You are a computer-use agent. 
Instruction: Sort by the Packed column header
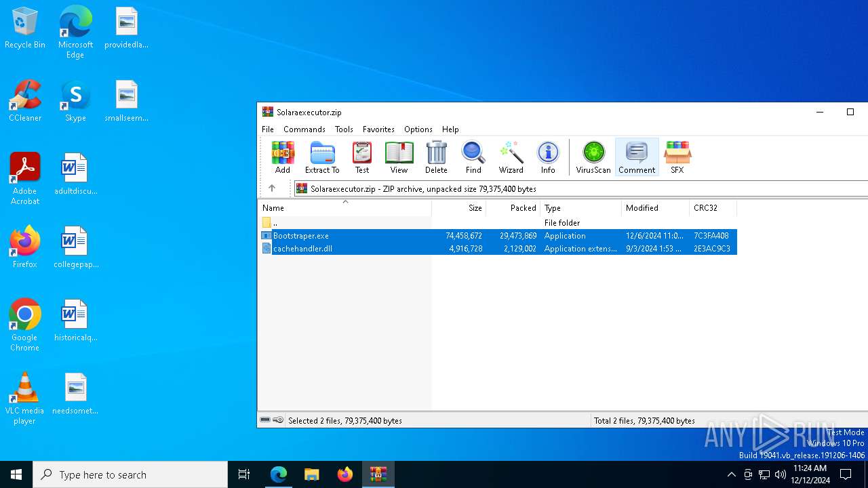coord(513,208)
